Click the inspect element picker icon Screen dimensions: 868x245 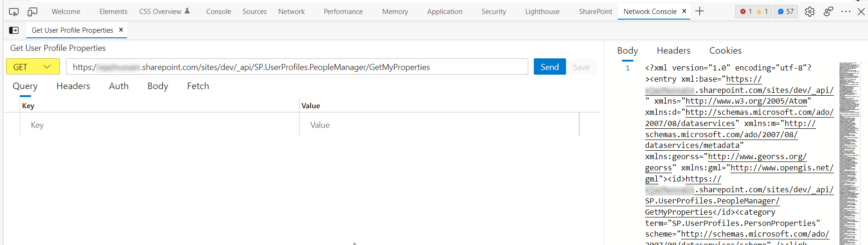pyautogui.click(x=14, y=12)
